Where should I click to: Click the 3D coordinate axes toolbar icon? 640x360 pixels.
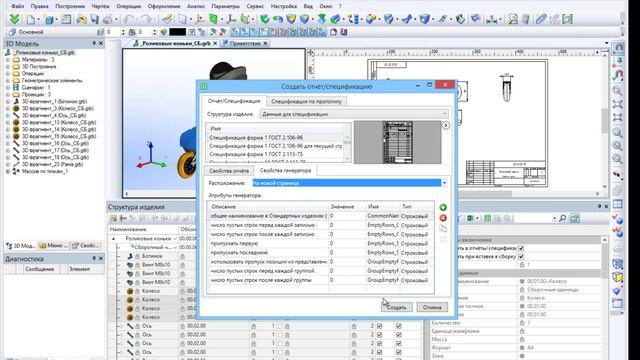(231, 19)
